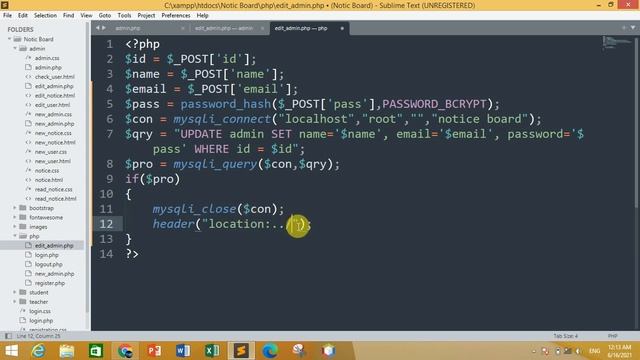Click the volume icon in system tray
Viewport: 640px width, 360px height.
tap(578, 351)
